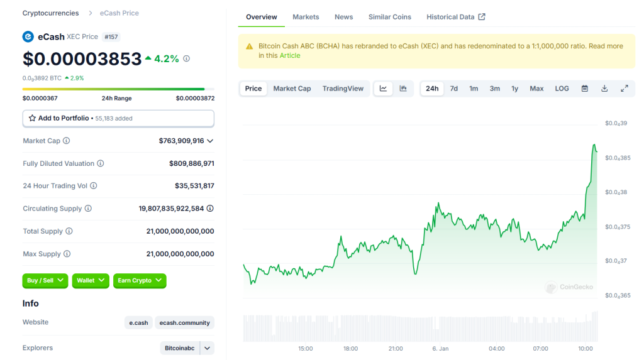Download chart data icon

click(x=604, y=89)
